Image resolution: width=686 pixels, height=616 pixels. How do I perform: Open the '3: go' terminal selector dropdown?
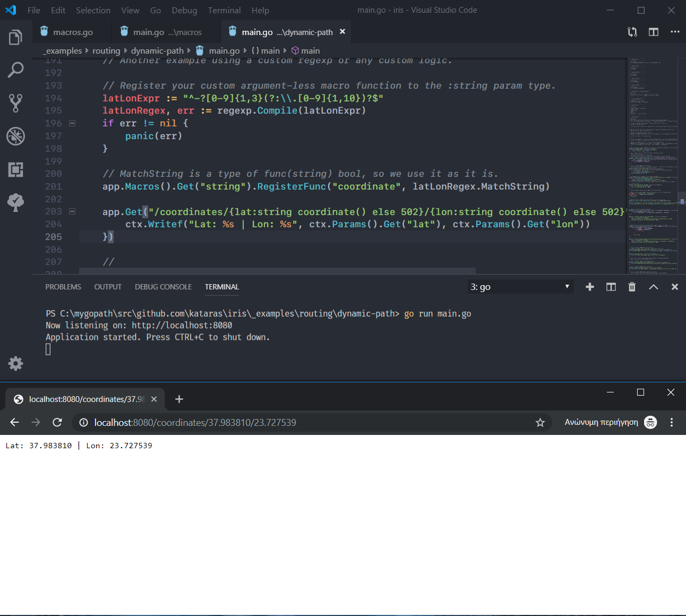pyautogui.click(x=520, y=287)
